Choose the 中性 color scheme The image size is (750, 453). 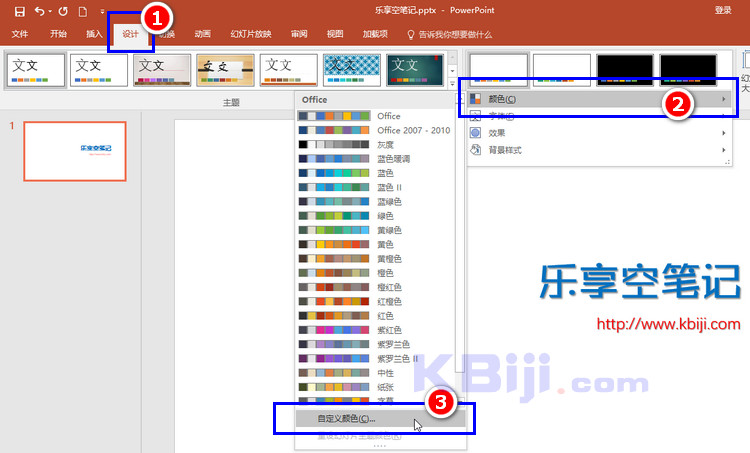point(375,373)
